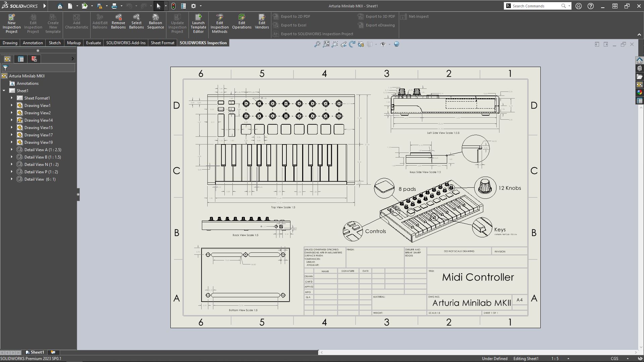The height and width of the screenshot is (362, 644).
Task: Select Drawing View14 in the tree
Action: pos(38,120)
